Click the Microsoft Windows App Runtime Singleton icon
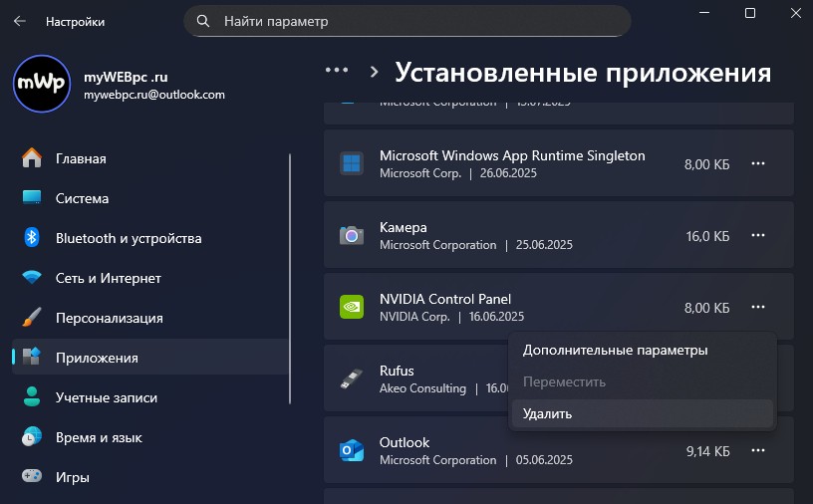 pyautogui.click(x=352, y=163)
